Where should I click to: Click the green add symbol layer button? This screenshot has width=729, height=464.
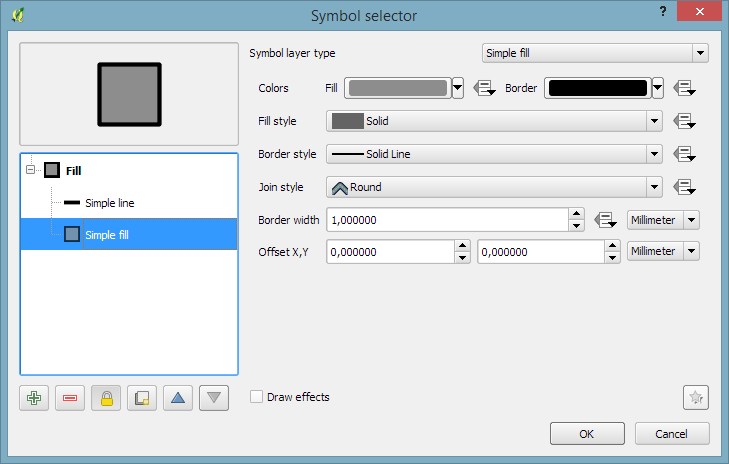(x=35, y=398)
